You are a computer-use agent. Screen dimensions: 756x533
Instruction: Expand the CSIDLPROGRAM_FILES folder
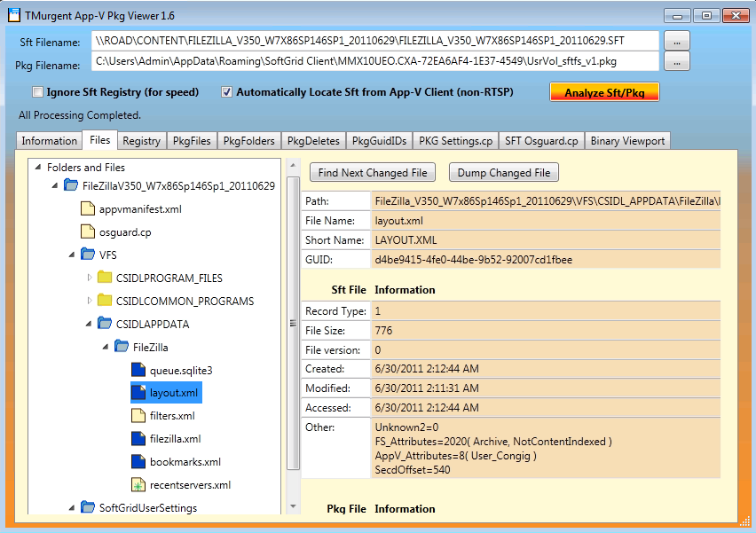point(90,278)
